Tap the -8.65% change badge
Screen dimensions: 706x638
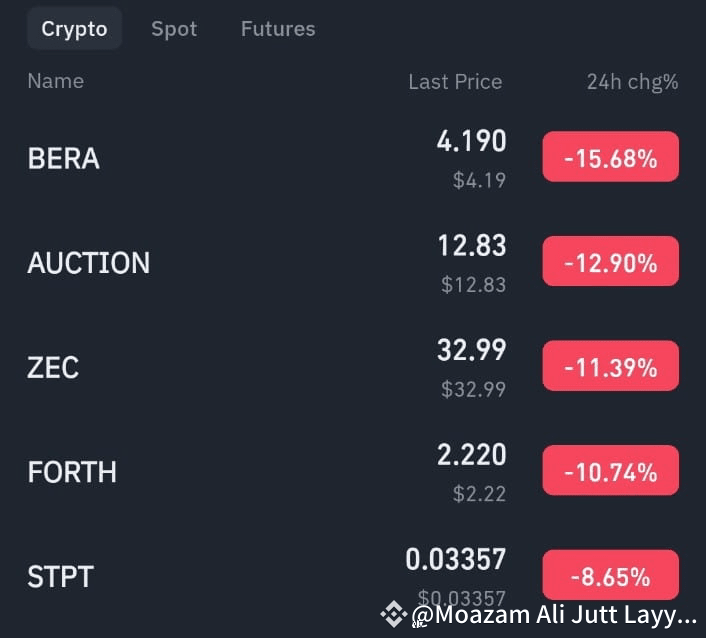611,575
